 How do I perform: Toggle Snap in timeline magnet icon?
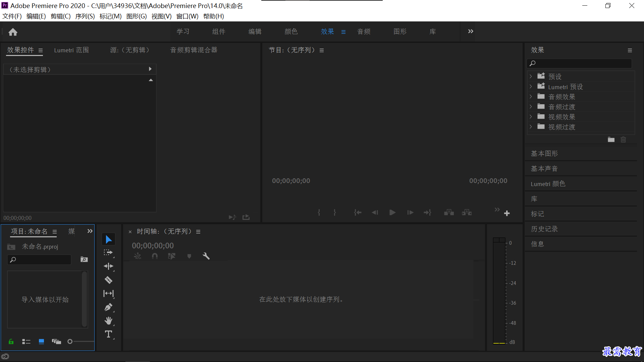click(x=155, y=256)
